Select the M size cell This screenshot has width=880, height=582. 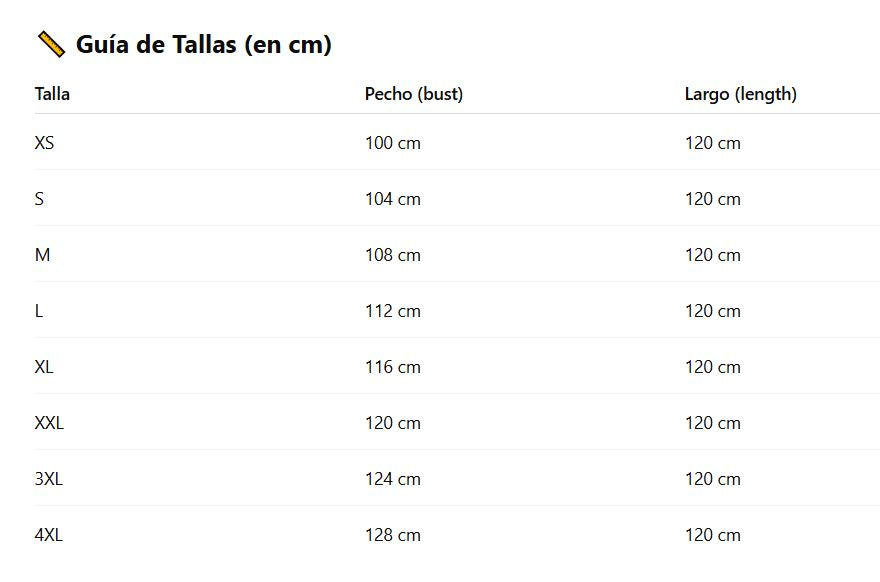pyautogui.click(x=42, y=255)
